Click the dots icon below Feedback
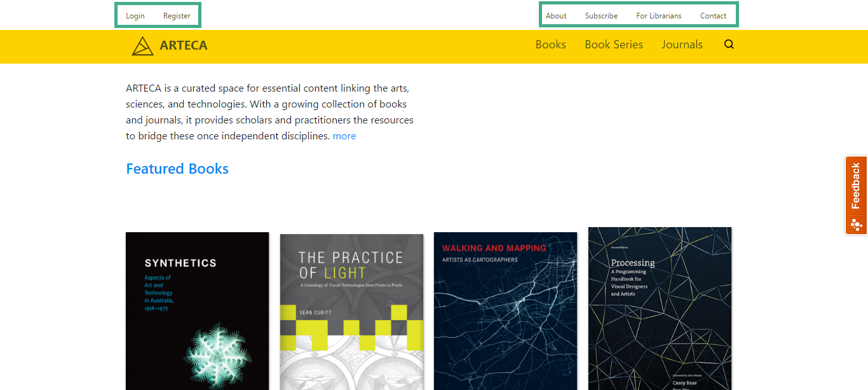 pos(856,225)
